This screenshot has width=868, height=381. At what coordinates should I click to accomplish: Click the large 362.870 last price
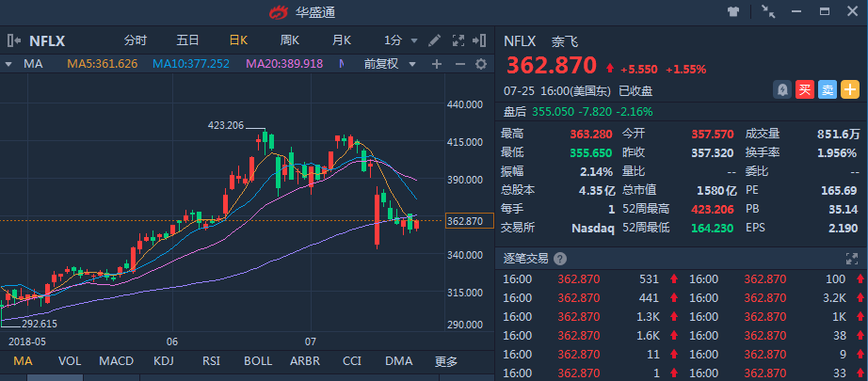coord(552,65)
